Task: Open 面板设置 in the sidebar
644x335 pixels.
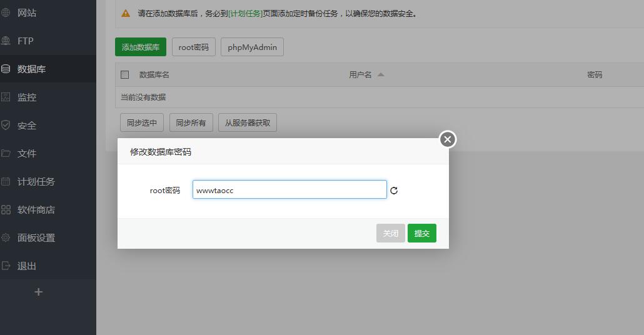Action: click(36, 237)
